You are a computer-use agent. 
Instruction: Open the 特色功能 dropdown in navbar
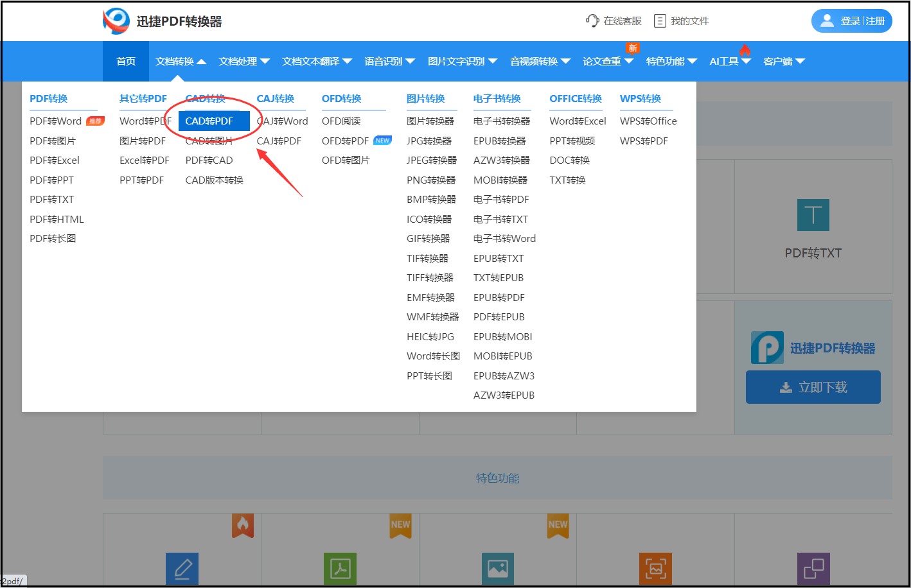pyautogui.click(x=672, y=61)
